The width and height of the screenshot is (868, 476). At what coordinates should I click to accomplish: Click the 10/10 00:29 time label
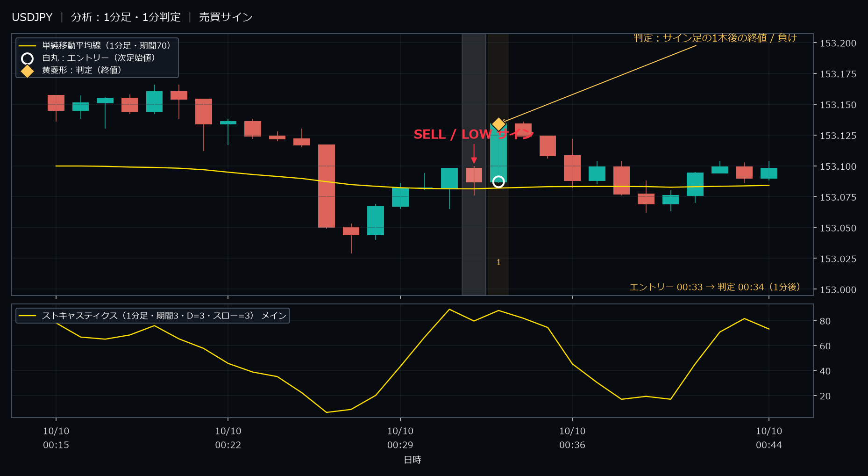400,438
